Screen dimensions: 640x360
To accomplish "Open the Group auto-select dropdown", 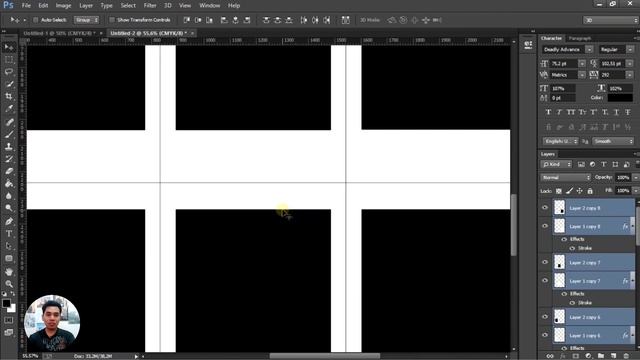I will (87, 20).
